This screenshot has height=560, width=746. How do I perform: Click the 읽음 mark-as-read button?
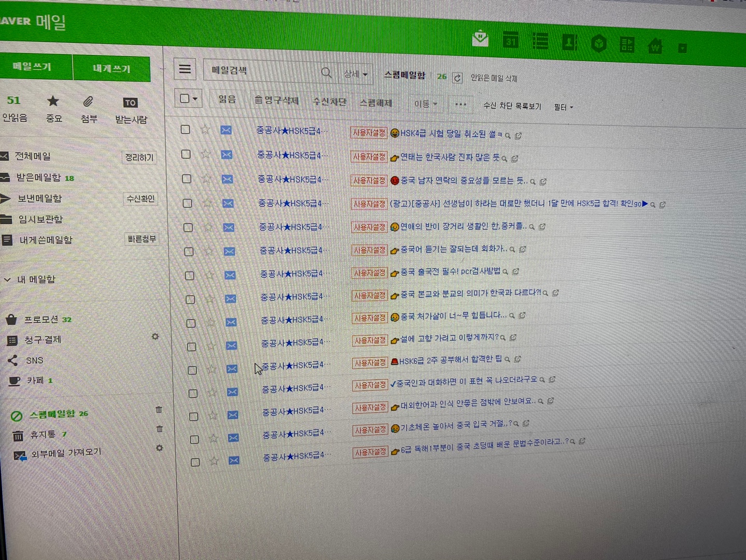227,99
